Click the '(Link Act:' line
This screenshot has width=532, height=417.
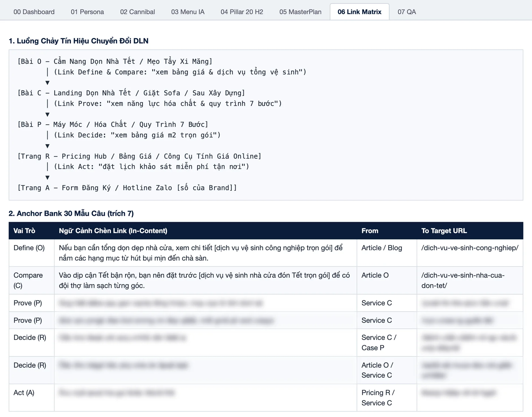coord(151,167)
